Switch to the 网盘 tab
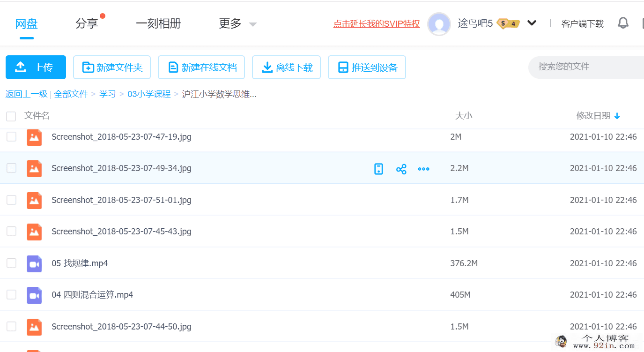Screen dimensions: 644x352 click(x=27, y=23)
